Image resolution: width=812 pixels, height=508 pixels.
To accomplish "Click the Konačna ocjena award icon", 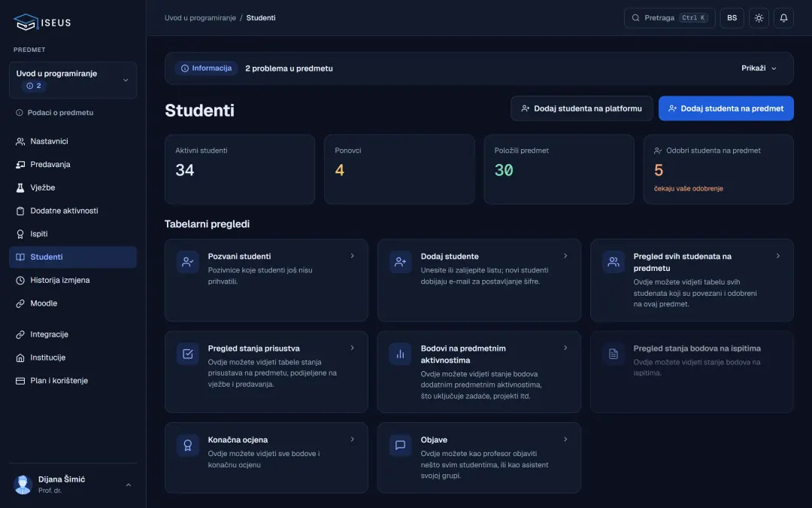I will click(x=187, y=446).
